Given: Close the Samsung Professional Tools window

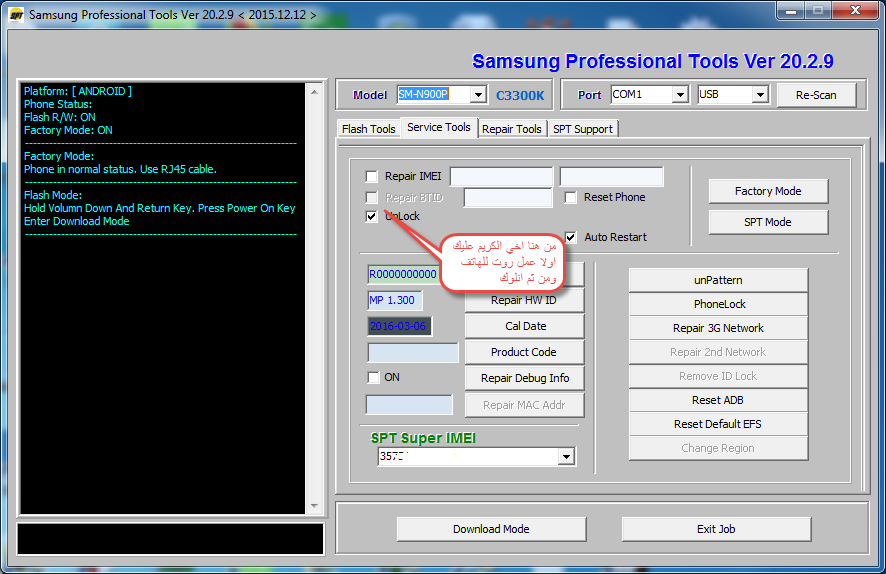Looking at the screenshot, I should 855,10.
